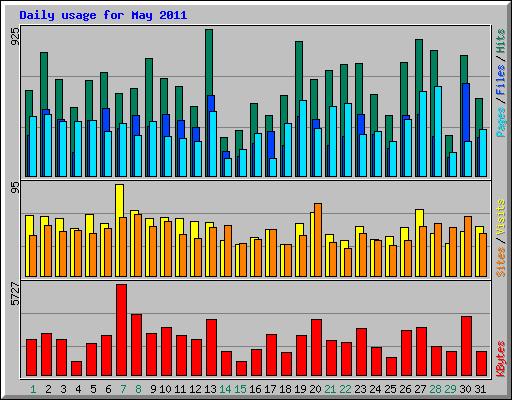Image resolution: width=512 pixels, height=400 pixels.
Task: Click the short green Hits bar for day 29
Action: (449, 144)
